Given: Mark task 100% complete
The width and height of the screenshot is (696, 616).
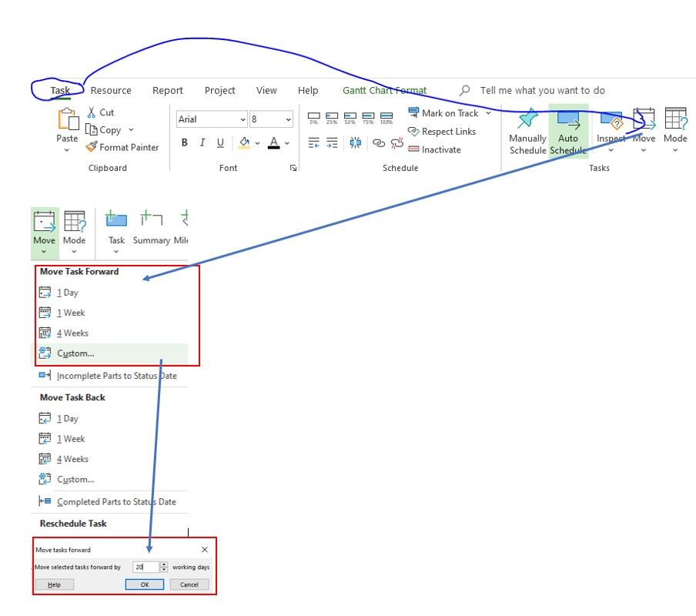Looking at the screenshot, I should click(x=386, y=118).
